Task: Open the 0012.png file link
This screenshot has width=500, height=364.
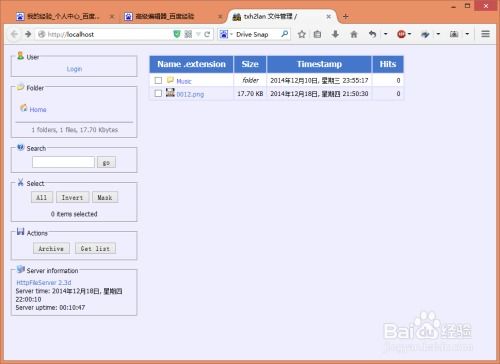Action: 190,94
